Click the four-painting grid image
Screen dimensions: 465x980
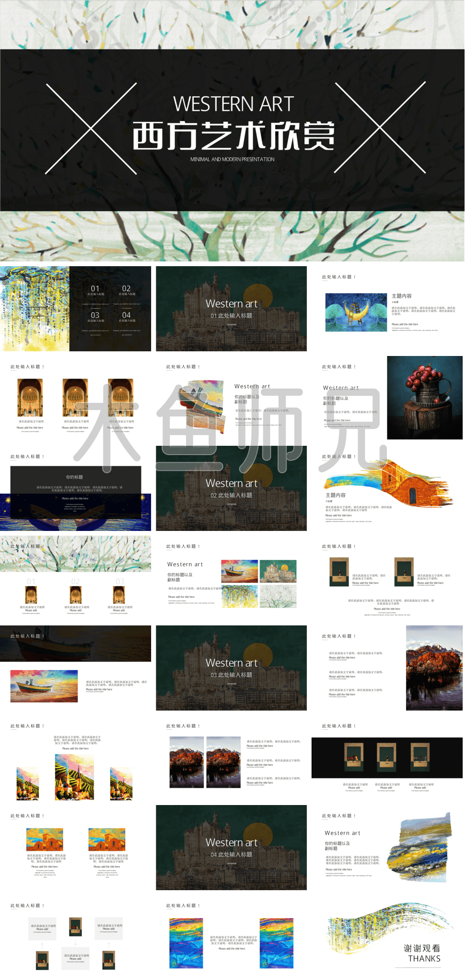[259, 584]
